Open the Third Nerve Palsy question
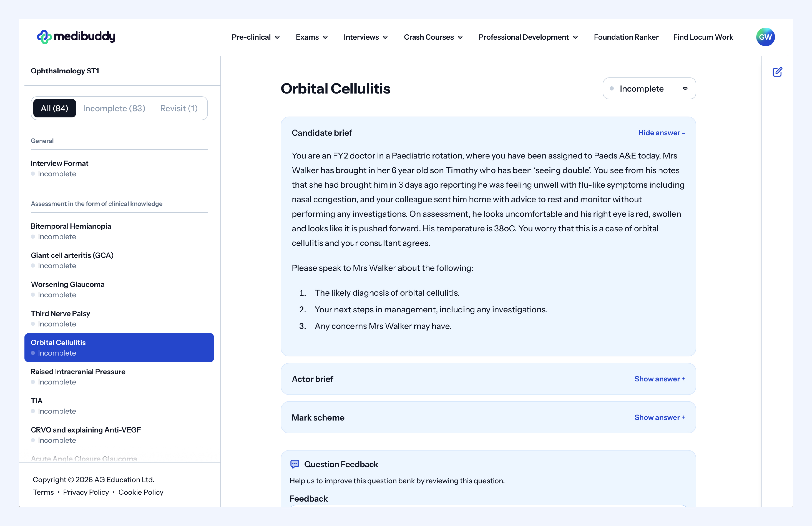812x526 pixels. coord(60,313)
